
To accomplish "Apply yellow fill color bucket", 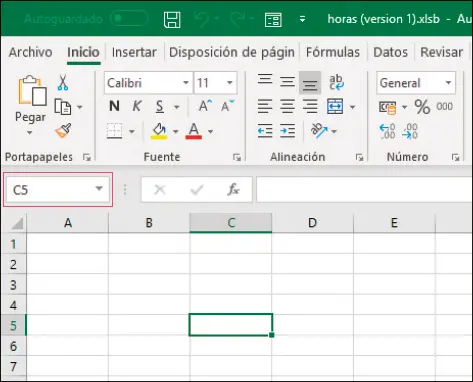I will [159, 131].
